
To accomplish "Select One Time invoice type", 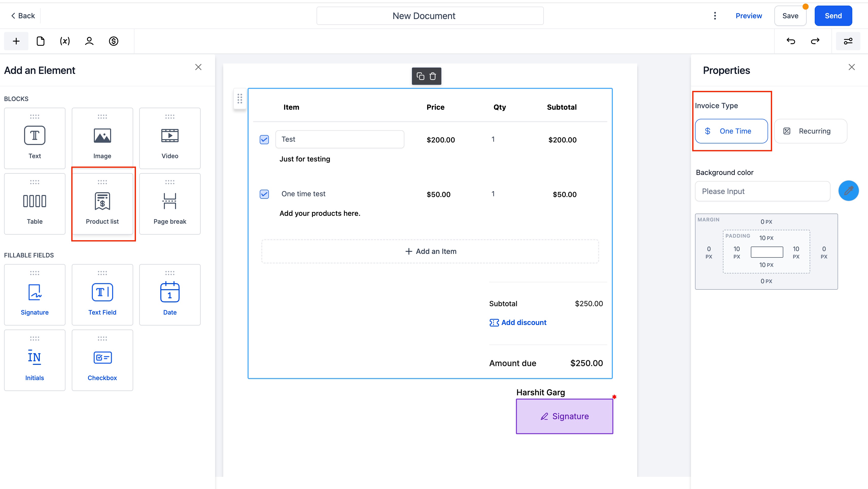I will (731, 131).
